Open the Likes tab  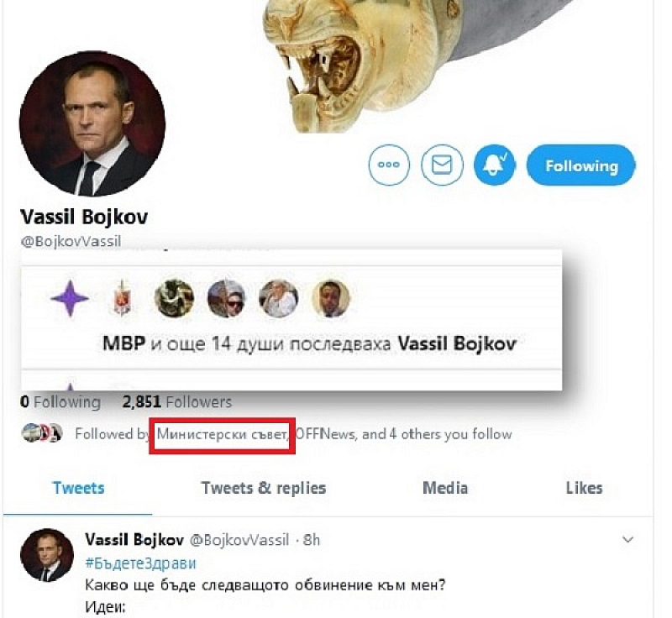[x=583, y=488]
